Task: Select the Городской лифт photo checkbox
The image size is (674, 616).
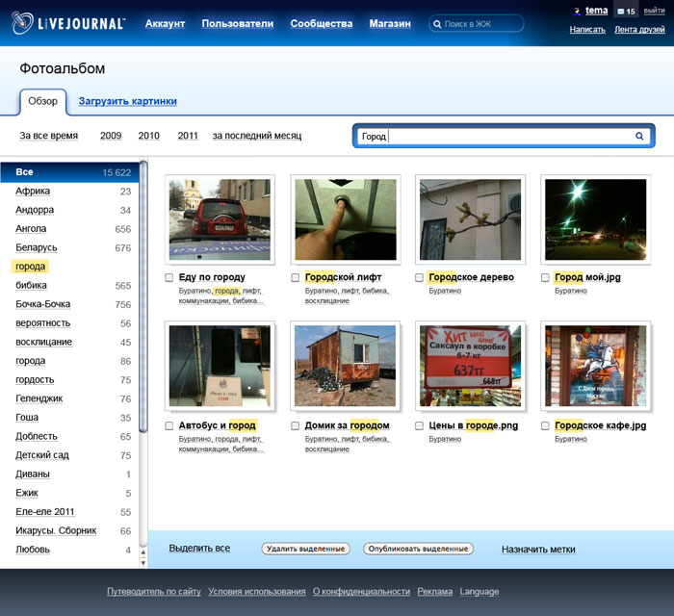Action: (x=296, y=277)
